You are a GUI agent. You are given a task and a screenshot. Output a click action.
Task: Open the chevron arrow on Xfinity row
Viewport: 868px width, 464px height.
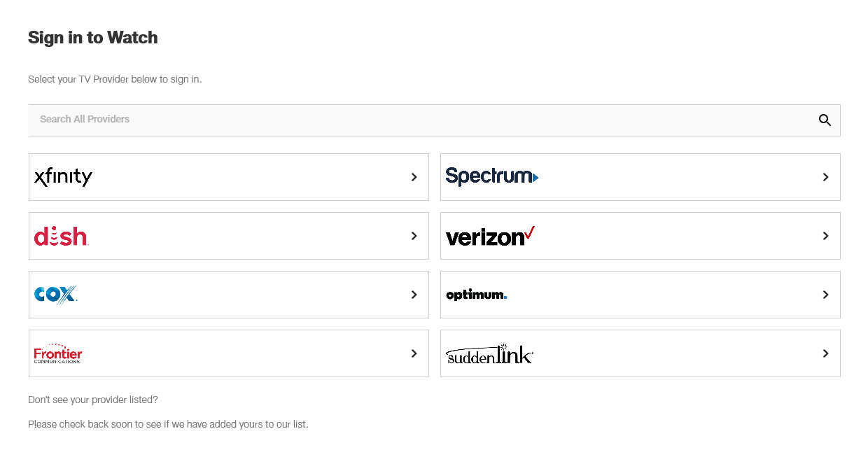point(414,177)
